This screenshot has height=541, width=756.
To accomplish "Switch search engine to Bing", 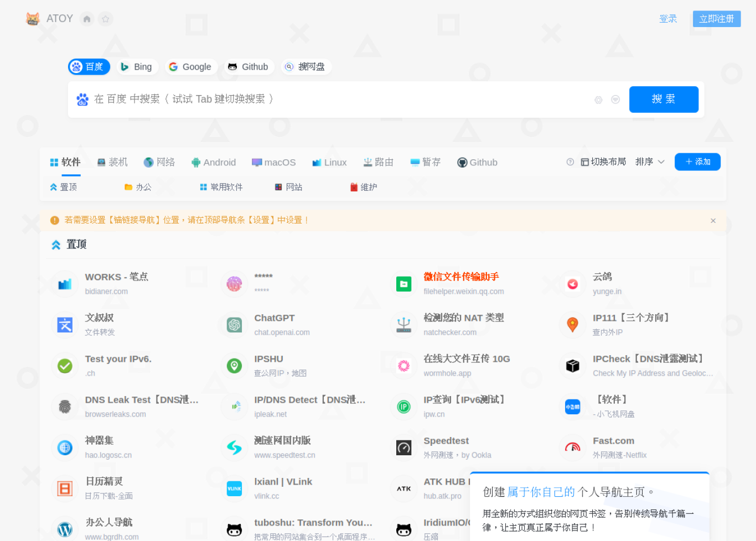I will [x=137, y=67].
